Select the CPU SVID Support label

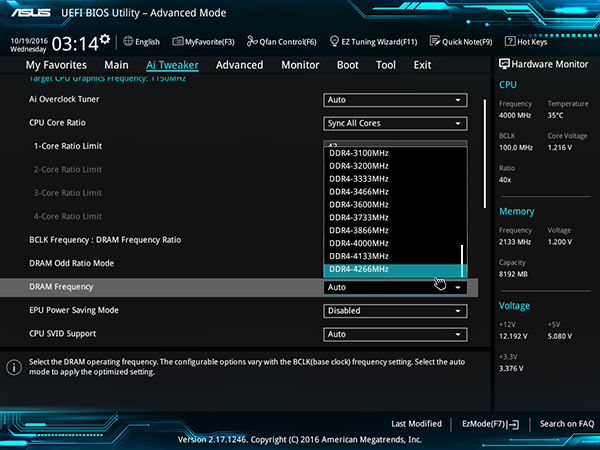pyautogui.click(x=62, y=334)
